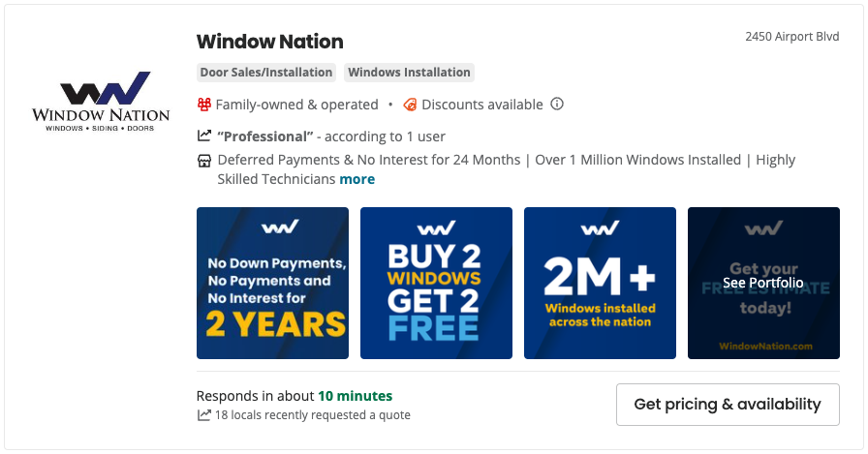Click the "10 minutes" response time text

[355, 396]
